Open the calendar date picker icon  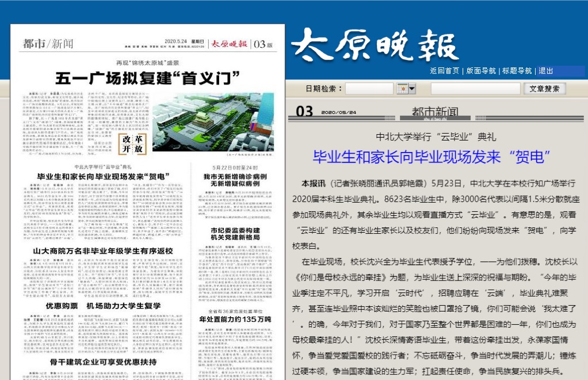tap(402, 89)
